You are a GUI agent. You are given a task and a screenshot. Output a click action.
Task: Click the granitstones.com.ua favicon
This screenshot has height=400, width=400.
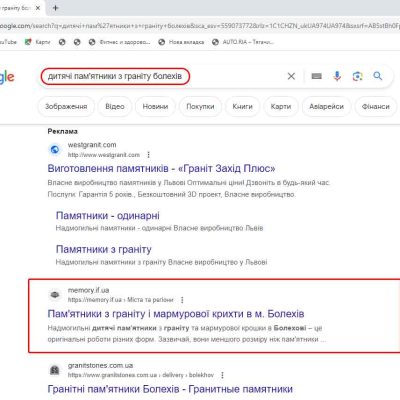click(55, 370)
